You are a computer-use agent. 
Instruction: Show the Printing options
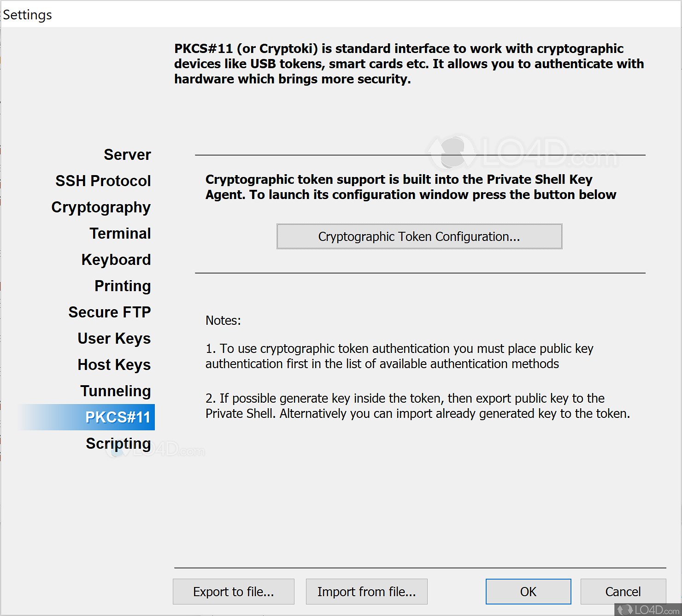(123, 286)
